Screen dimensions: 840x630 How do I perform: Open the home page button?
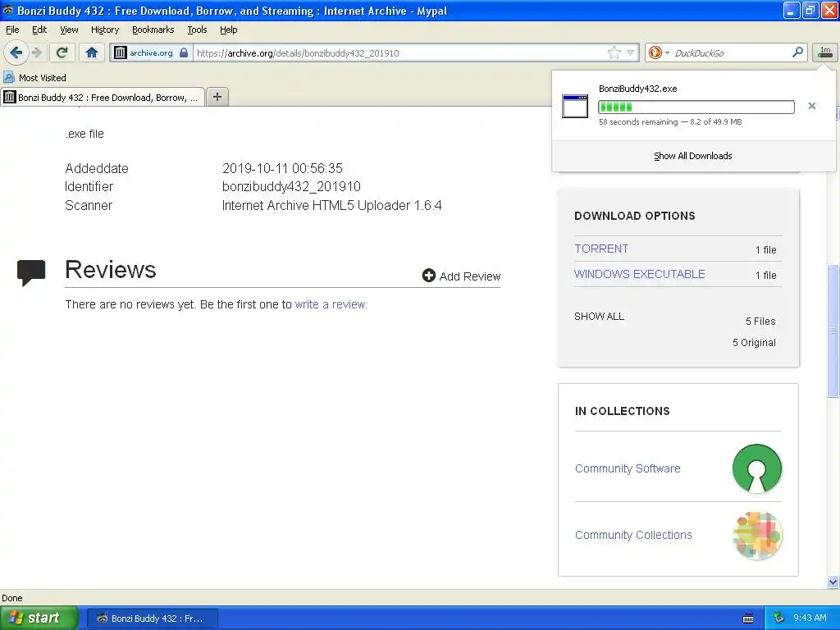[x=92, y=52]
